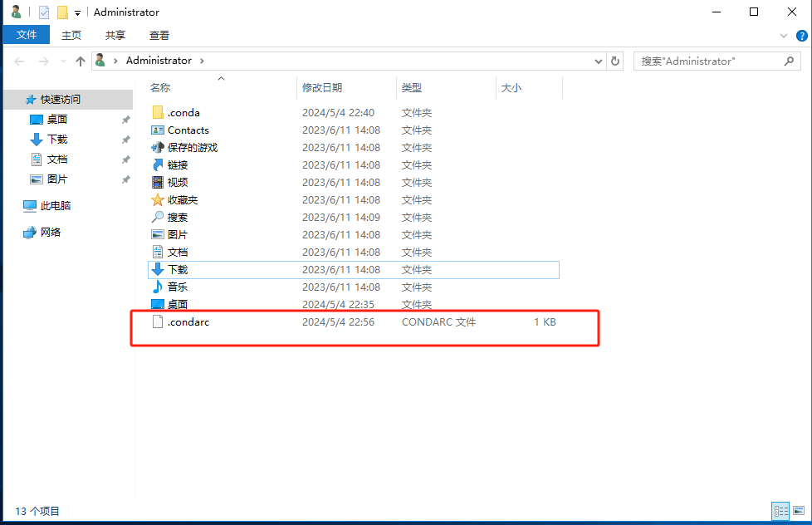Image resolution: width=812 pixels, height=525 pixels.
Task: Open the 共享 ribbon tab
Action: pyautogui.click(x=115, y=35)
